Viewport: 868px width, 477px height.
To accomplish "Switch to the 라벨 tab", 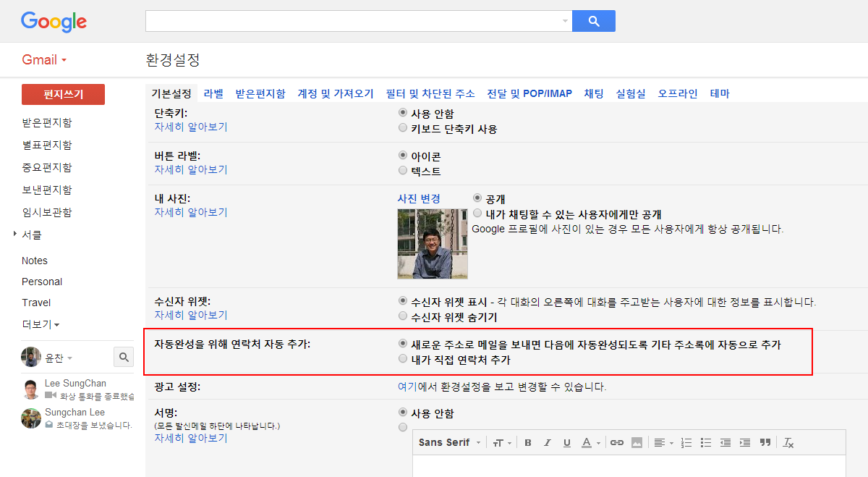I will (213, 93).
